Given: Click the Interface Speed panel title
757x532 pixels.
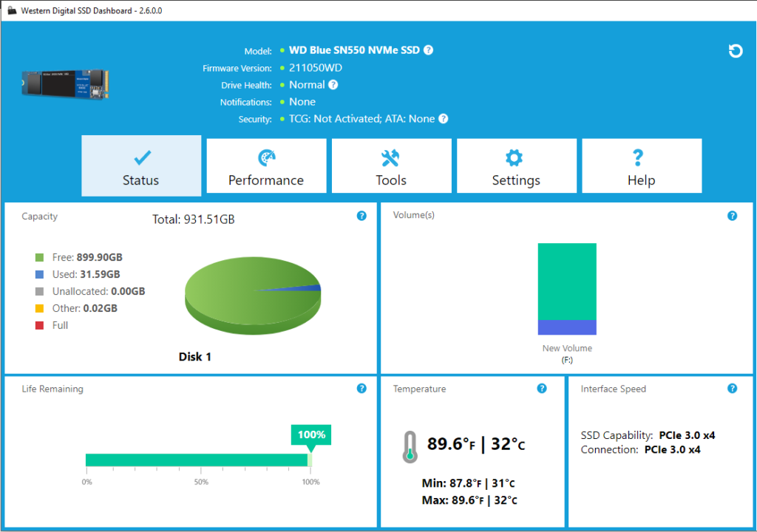Looking at the screenshot, I should pyautogui.click(x=613, y=389).
